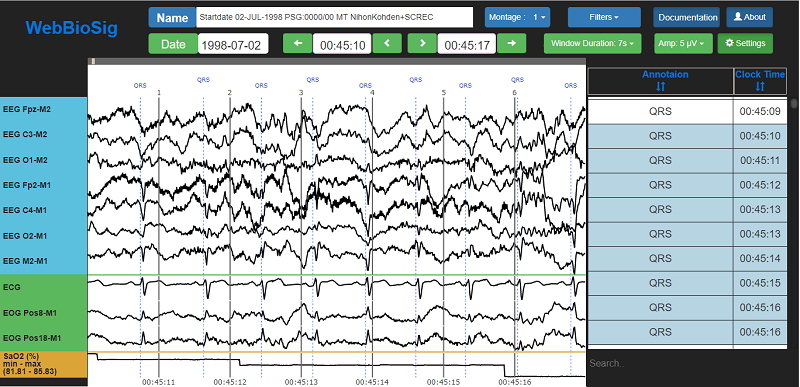Select QRS annotation row at 00:45:15
Image resolution: width=800 pixels, height=387 pixels.
[x=687, y=283]
